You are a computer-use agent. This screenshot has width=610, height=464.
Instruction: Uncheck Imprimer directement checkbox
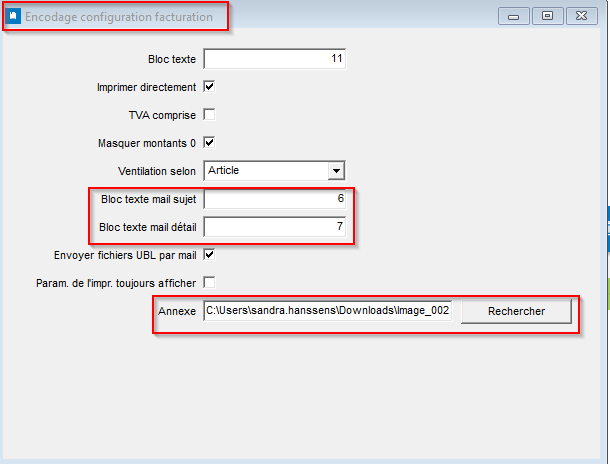[x=209, y=87]
